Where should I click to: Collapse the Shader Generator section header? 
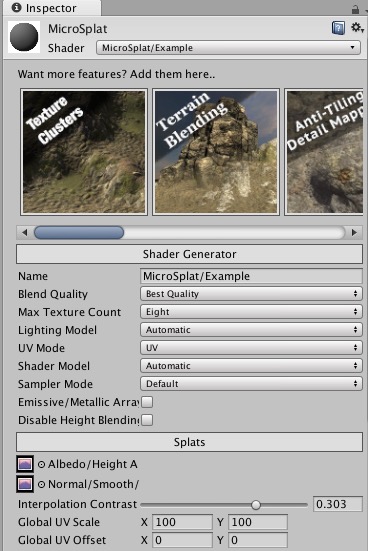click(x=189, y=254)
